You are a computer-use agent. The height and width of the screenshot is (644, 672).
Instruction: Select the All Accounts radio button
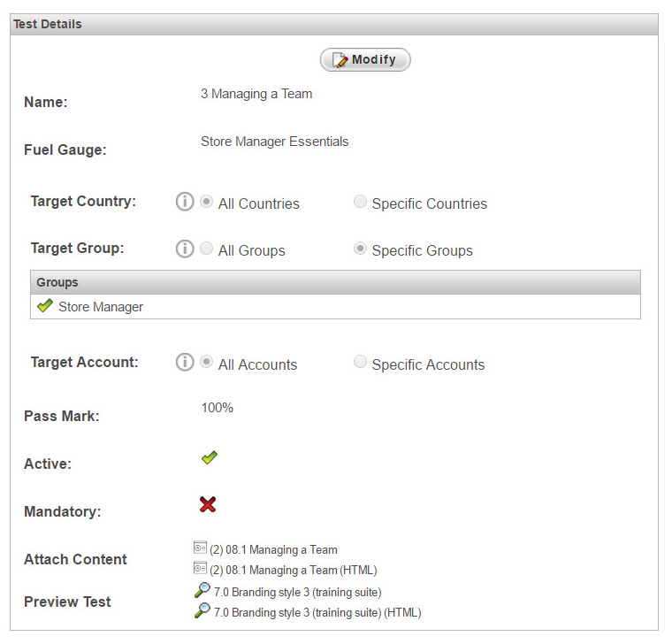pyautogui.click(x=206, y=362)
